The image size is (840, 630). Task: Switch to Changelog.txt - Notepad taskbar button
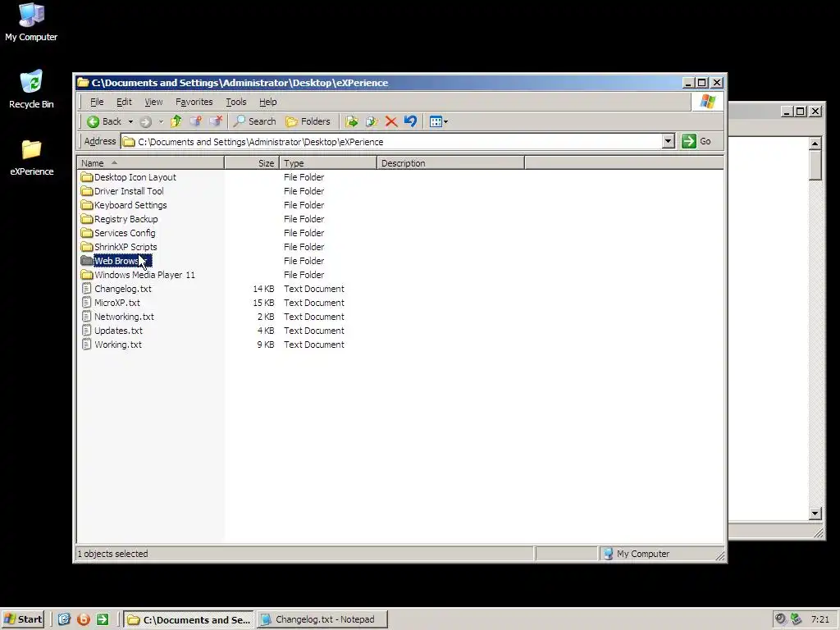pyautogui.click(x=322, y=619)
